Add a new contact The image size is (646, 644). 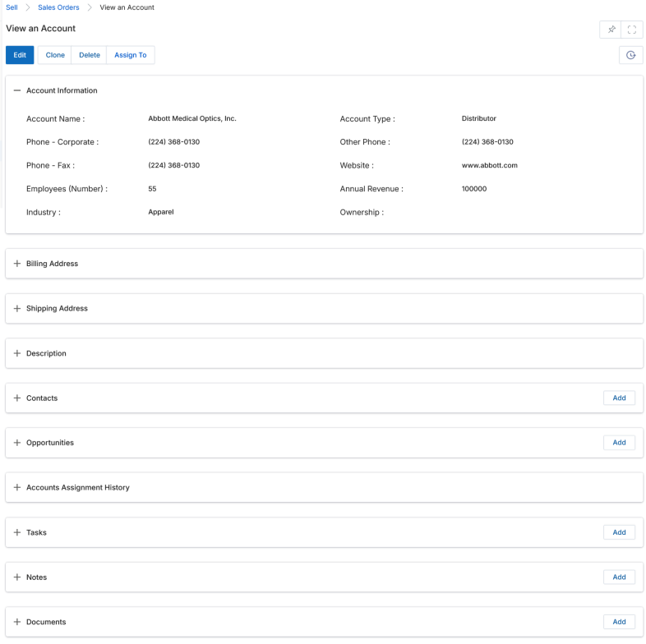pyautogui.click(x=619, y=398)
